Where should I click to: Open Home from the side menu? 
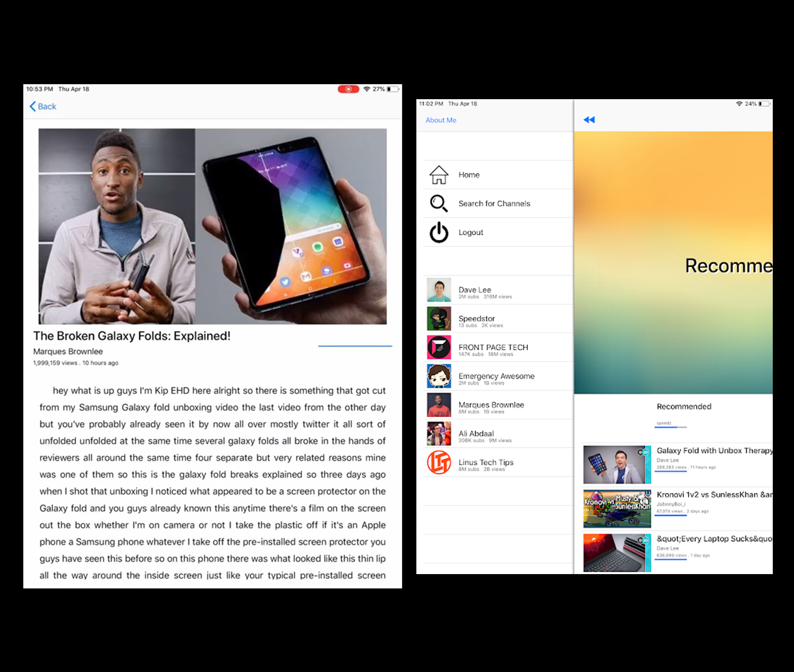498,175
